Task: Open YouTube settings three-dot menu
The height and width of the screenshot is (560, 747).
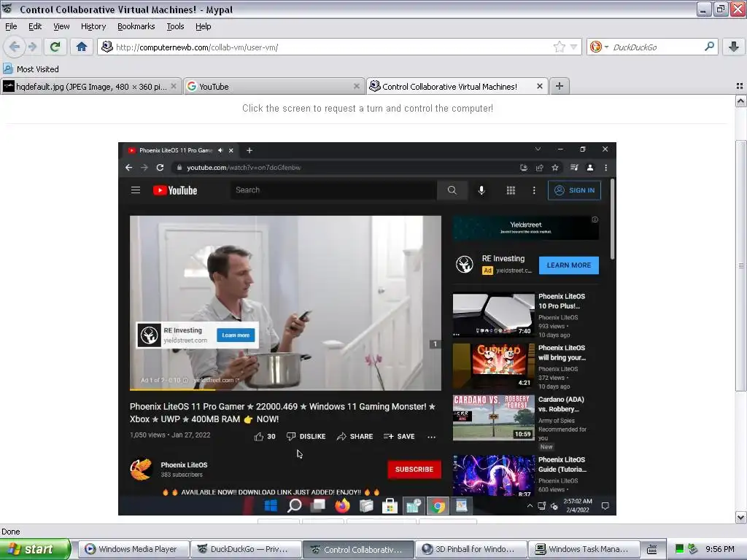Action: 533,190
